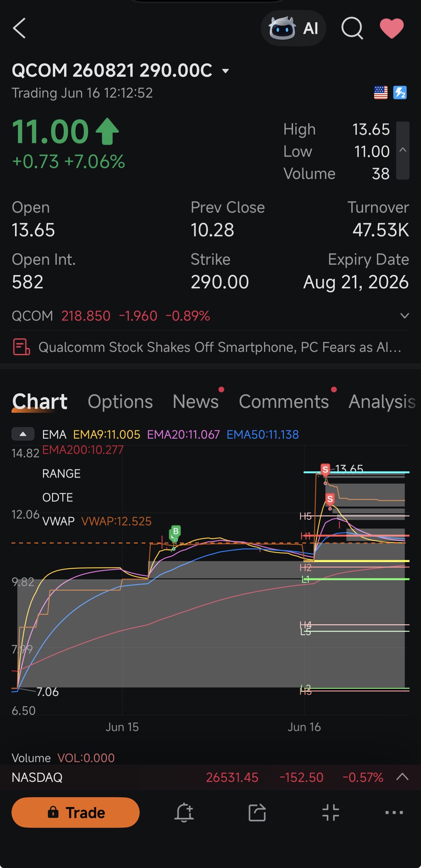
Task: Open the QCOM 260821 290.00C contract dropdown
Action: 225,71
